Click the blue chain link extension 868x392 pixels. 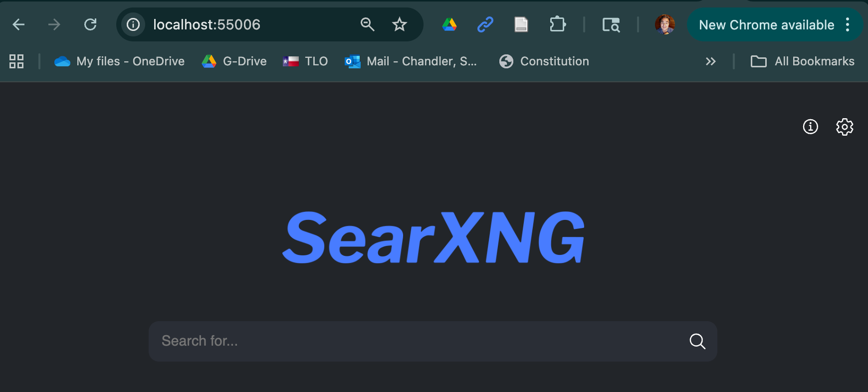click(x=485, y=24)
